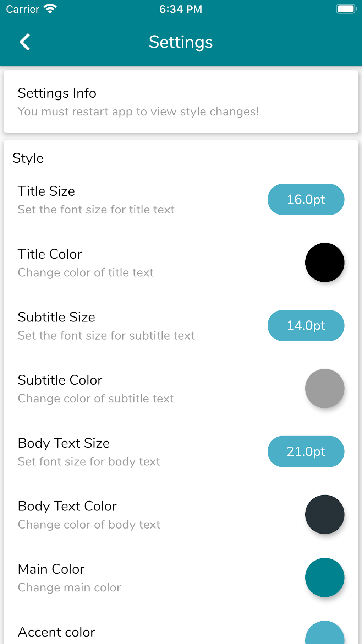Tap the Body Text Size label
The height and width of the screenshot is (644, 362).
[64, 443]
